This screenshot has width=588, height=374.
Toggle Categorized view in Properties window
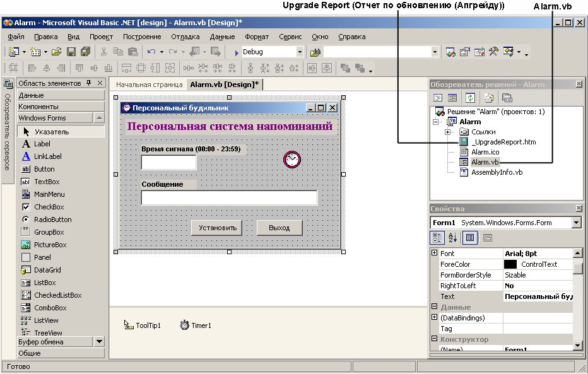click(437, 238)
